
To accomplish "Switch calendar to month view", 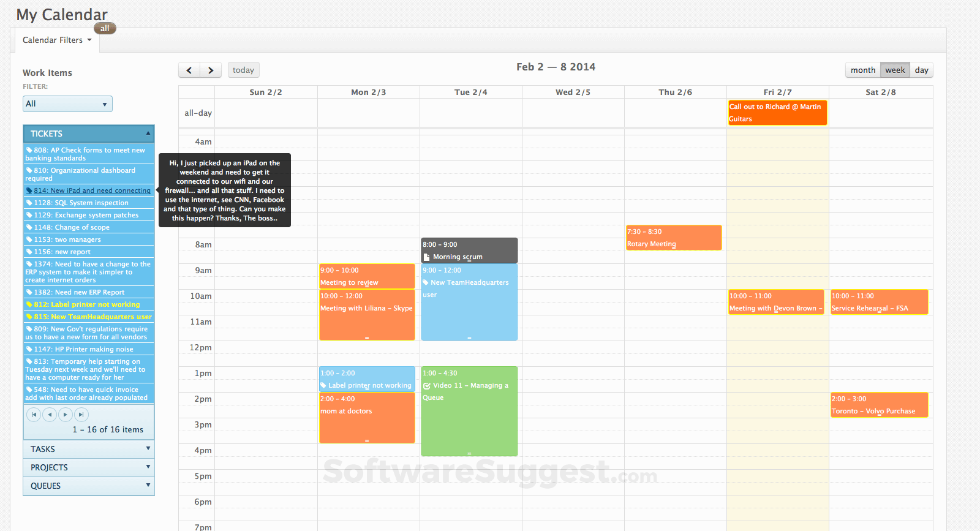I will click(x=862, y=70).
